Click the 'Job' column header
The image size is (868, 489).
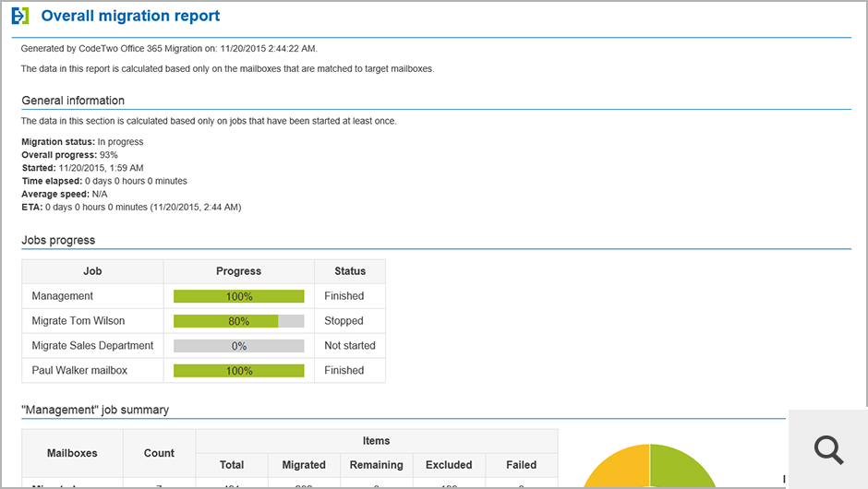point(92,271)
